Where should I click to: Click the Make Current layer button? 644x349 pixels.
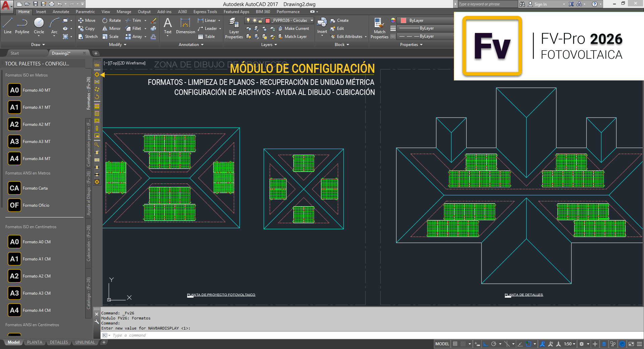pyautogui.click(x=293, y=29)
